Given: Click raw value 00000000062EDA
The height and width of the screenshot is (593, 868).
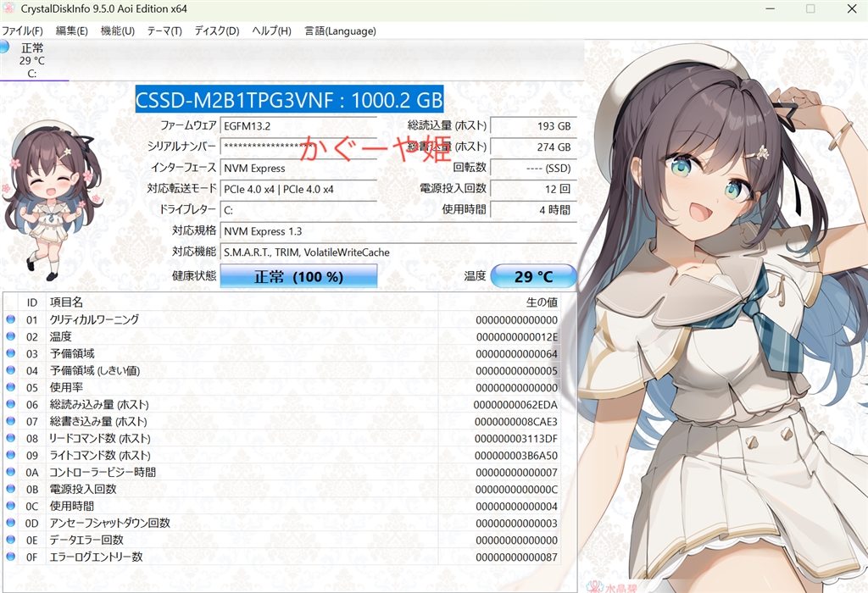Looking at the screenshot, I should click(x=516, y=404).
